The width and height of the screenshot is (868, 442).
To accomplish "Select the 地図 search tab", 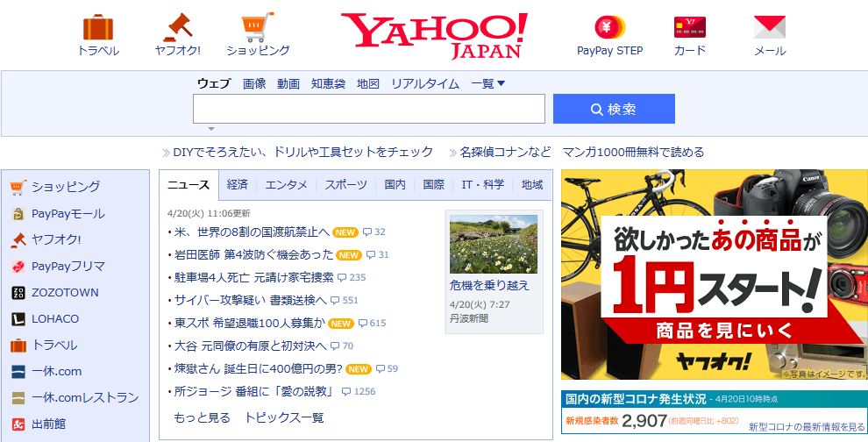I will point(368,83).
